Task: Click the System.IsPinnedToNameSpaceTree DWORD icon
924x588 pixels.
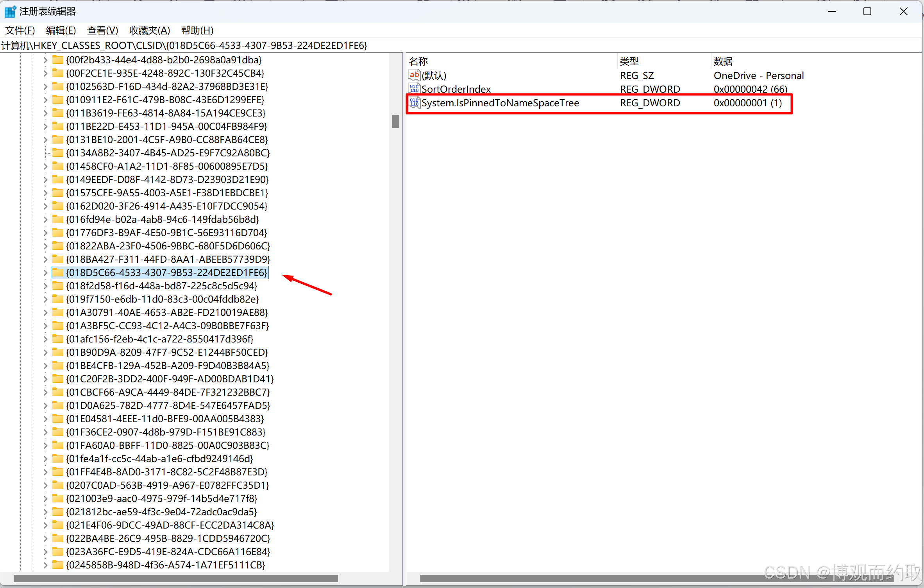Action: tap(414, 103)
